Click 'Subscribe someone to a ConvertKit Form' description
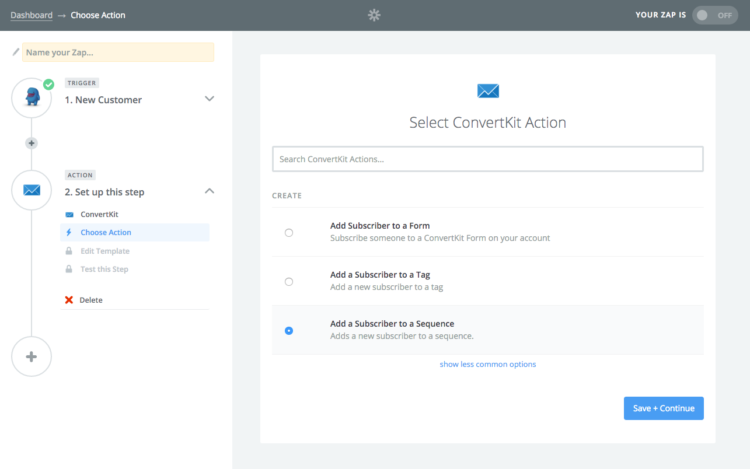The height and width of the screenshot is (469, 750). (440, 238)
